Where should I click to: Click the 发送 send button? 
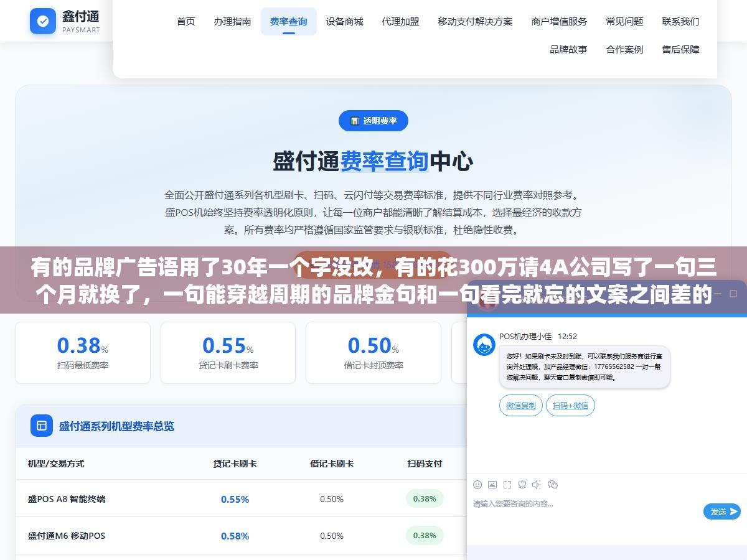tap(722, 511)
